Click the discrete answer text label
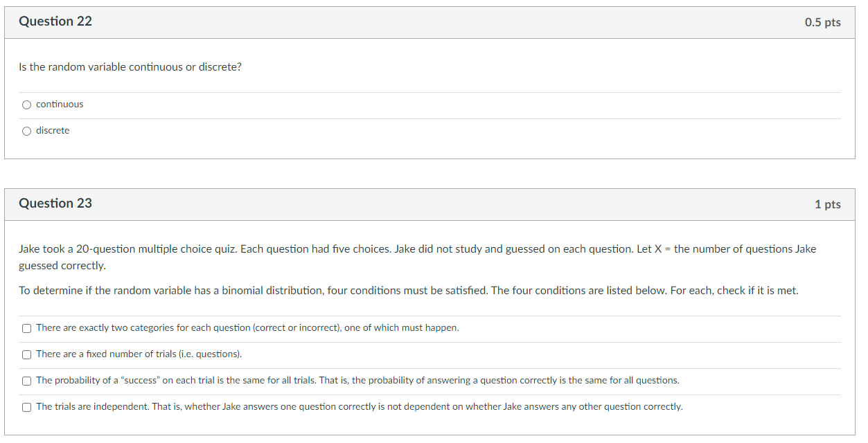The image size is (868, 443). point(53,130)
